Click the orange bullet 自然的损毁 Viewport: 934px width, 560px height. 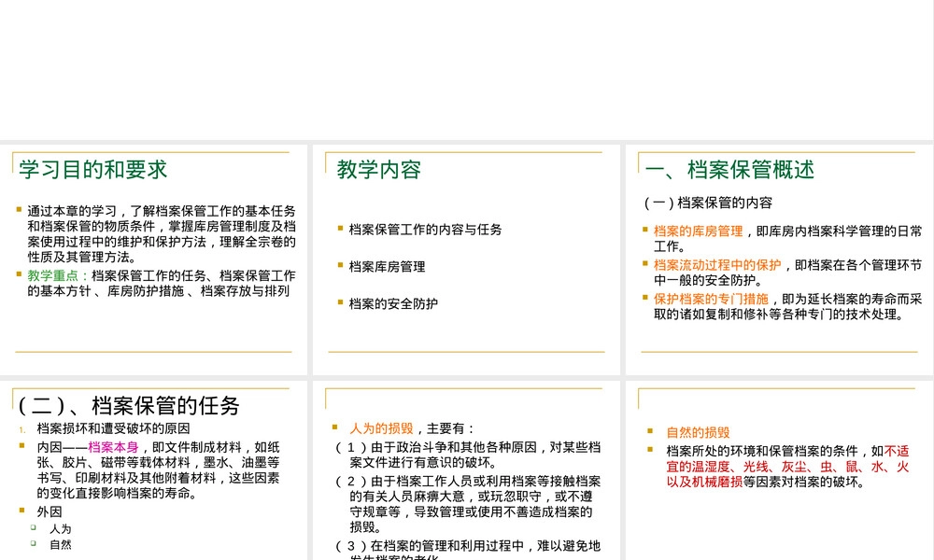pos(698,433)
